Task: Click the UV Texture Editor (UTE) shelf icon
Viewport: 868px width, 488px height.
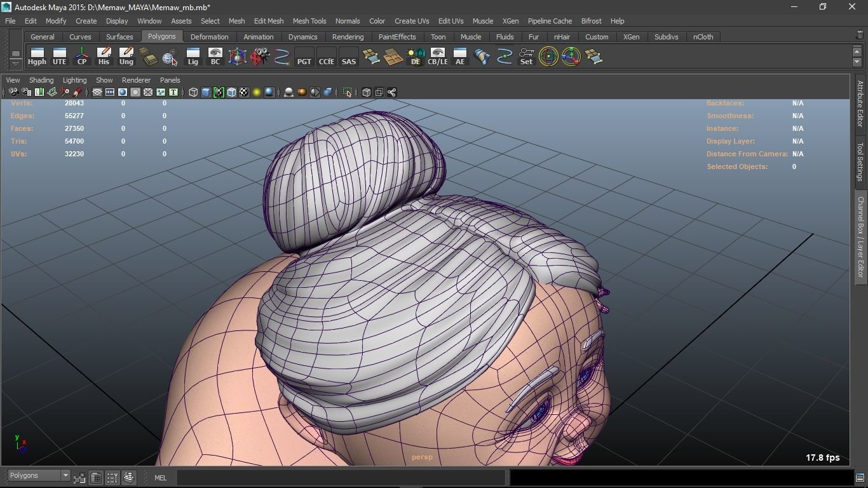Action: [x=59, y=57]
